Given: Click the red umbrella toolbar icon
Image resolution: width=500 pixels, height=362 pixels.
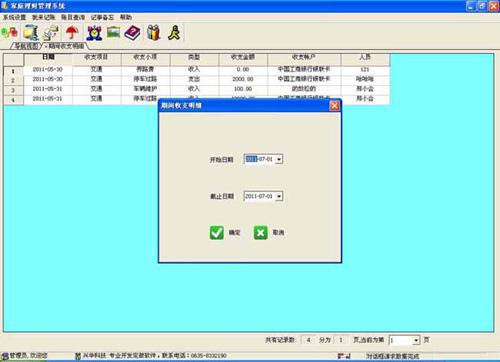Looking at the screenshot, I should point(72,32).
